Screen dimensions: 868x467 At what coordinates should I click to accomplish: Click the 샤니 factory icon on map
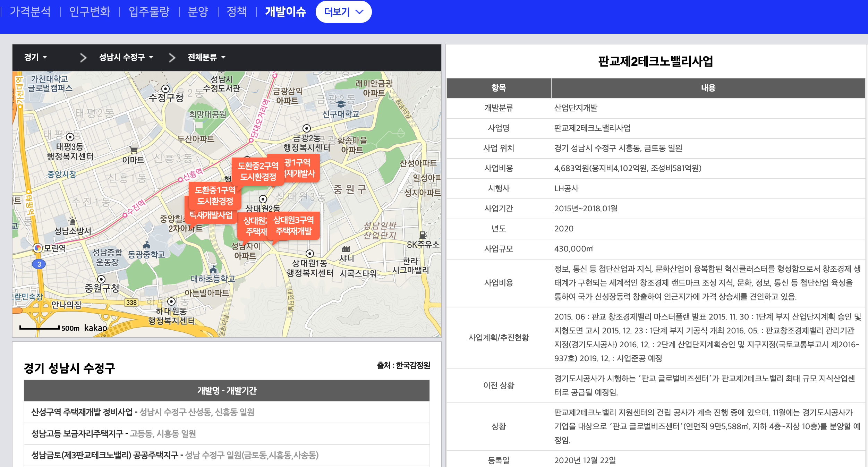click(346, 249)
